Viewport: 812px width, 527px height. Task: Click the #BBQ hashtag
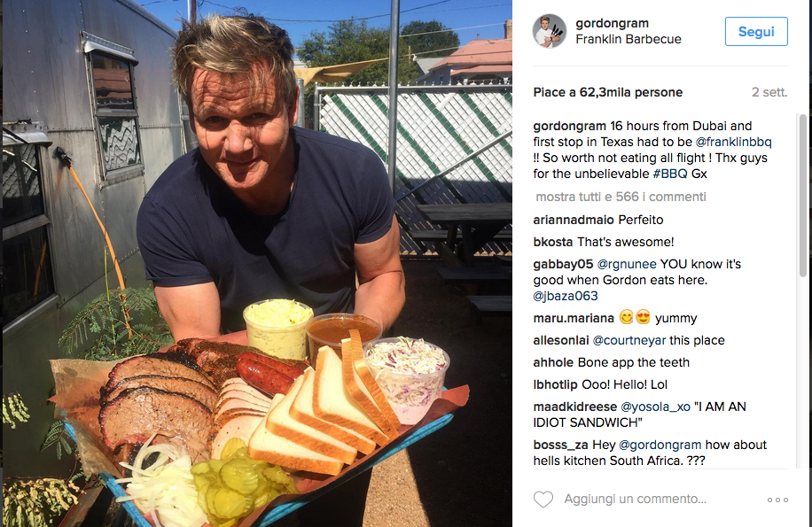670,174
